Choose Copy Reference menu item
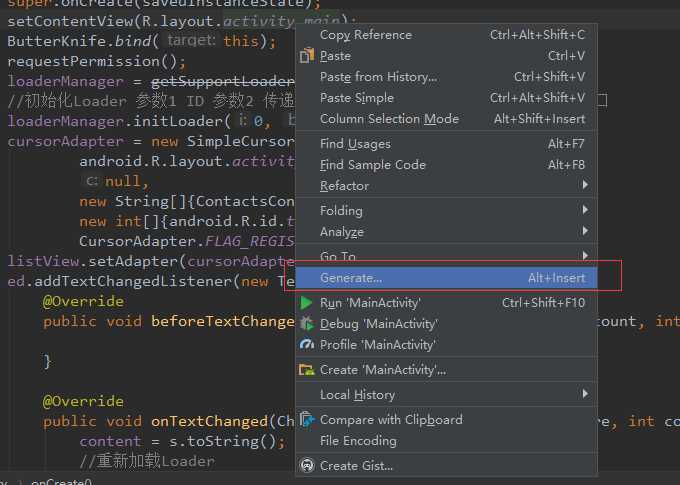 tap(365, 35)
